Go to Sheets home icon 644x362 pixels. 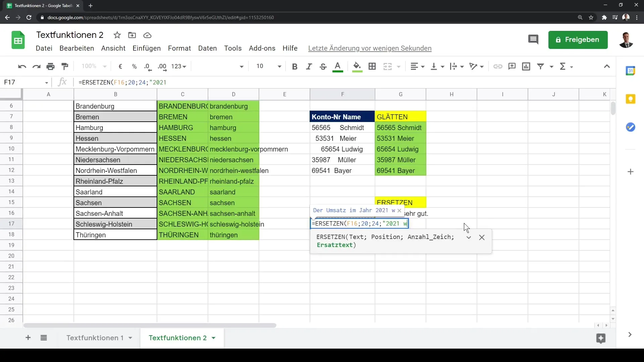pyautogui.click(x=18, y=40)
